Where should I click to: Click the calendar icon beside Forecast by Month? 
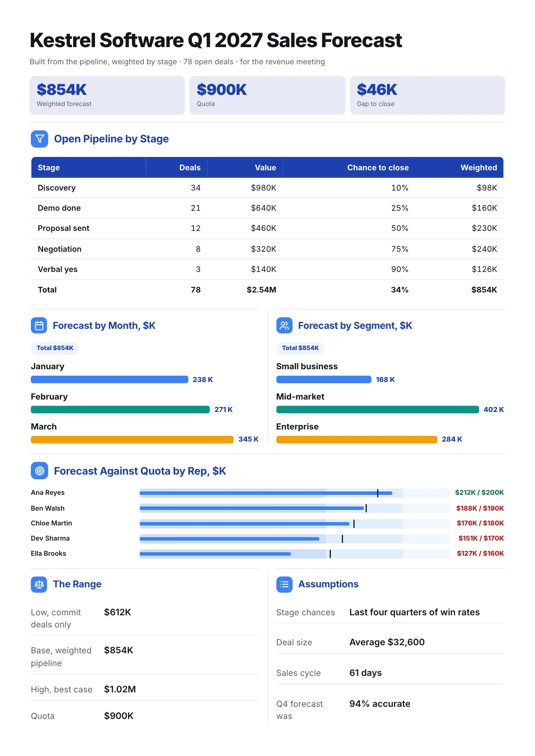coord(39,325)
